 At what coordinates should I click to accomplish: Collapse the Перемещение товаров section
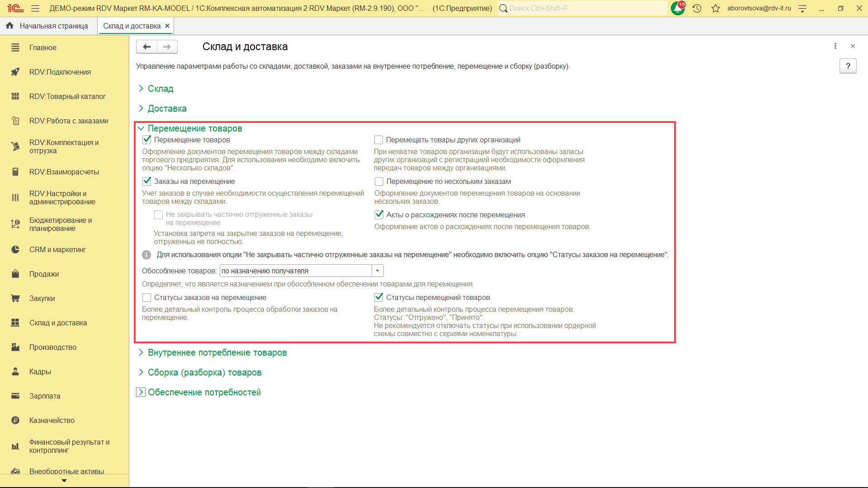coord(194,128)
